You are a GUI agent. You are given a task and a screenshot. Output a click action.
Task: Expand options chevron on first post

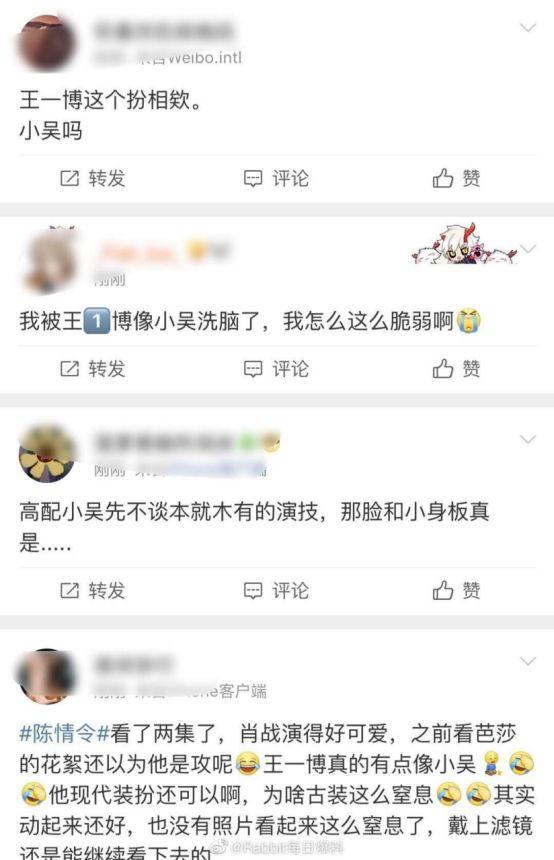click(x=528, y=27)
